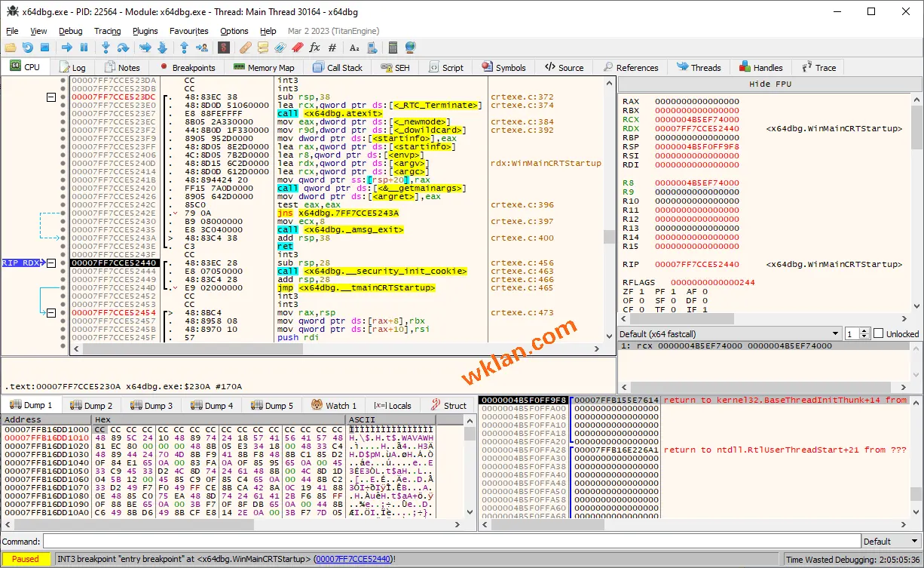Image resolution: width=924 pixels, height=568 pixels.
Task: Follow the 00007FF7CCE52440 link in status bar
Action: (x=352, y=559)
